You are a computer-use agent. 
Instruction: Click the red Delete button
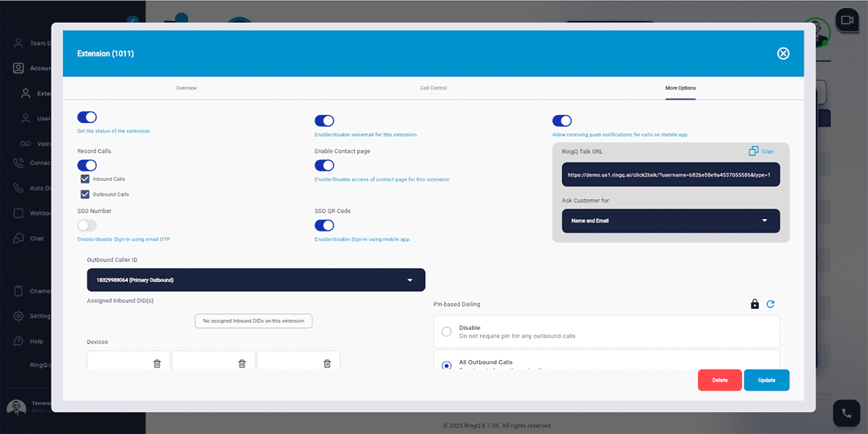(720, 380)
